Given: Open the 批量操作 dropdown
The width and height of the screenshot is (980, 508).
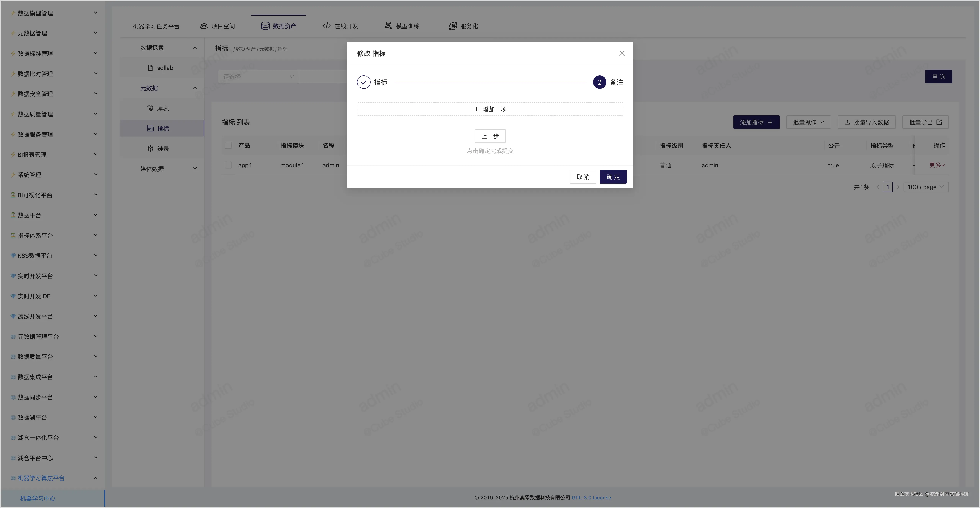Looking at the screenshot, I should coord(808,122).
